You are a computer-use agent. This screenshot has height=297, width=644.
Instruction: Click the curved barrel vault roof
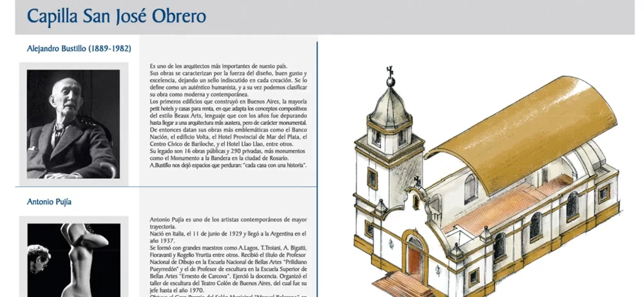(516, 126)
